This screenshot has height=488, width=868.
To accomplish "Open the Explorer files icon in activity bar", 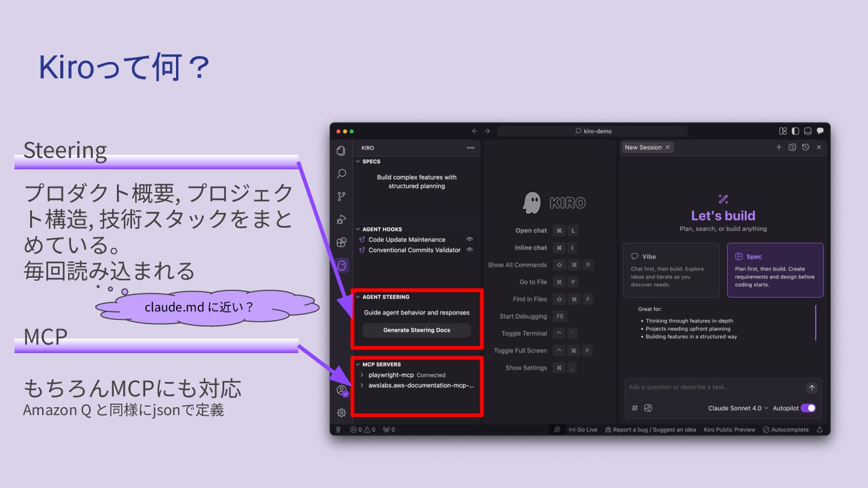I will (341, 151).
